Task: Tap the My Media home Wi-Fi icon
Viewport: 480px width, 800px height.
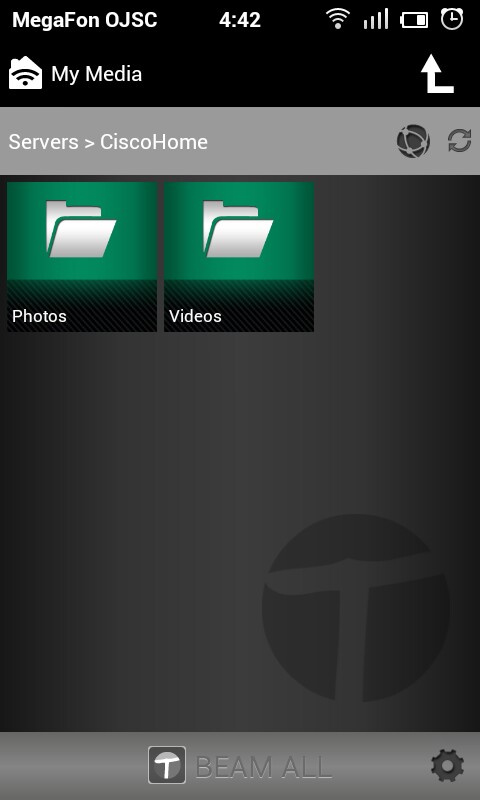Action: [x=26, y=73]
